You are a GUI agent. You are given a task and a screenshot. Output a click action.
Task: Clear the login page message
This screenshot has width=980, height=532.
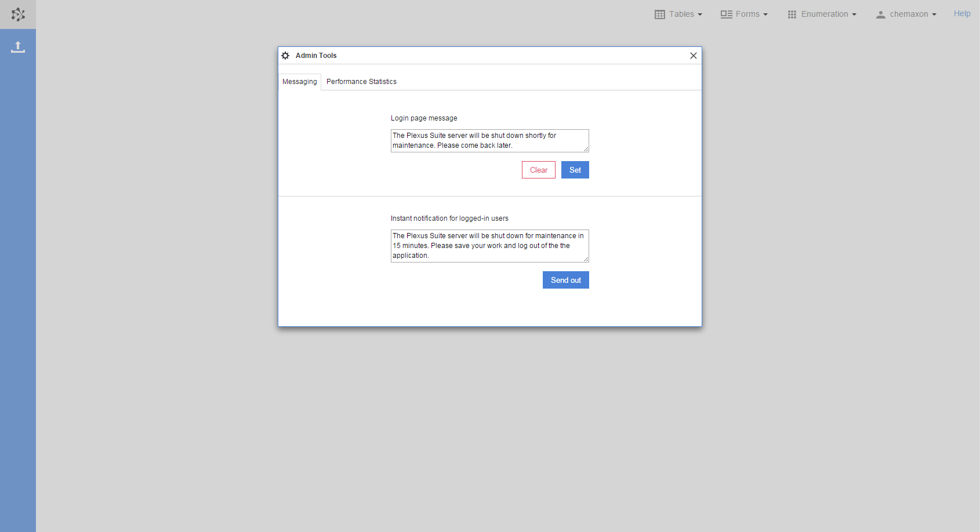pos(538,170)
